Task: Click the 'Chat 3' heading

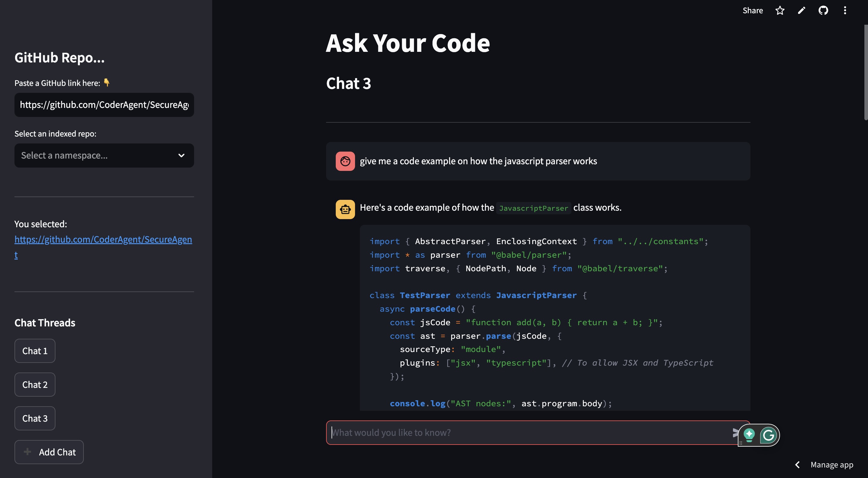Action: (348, 83)
